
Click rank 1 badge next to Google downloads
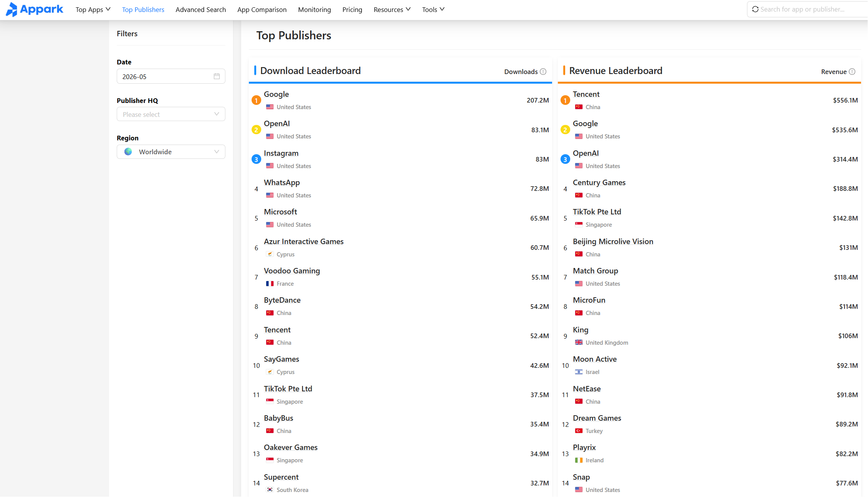pos(256,100)
